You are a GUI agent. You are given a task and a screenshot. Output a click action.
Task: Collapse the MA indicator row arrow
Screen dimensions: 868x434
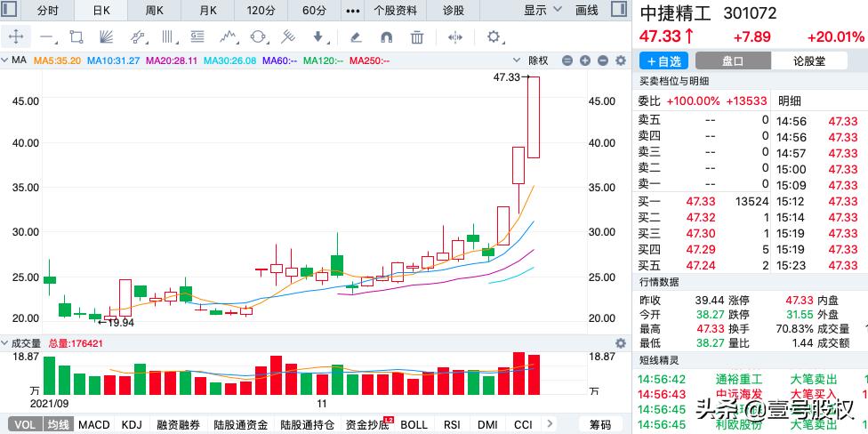(x=5, y=60)
